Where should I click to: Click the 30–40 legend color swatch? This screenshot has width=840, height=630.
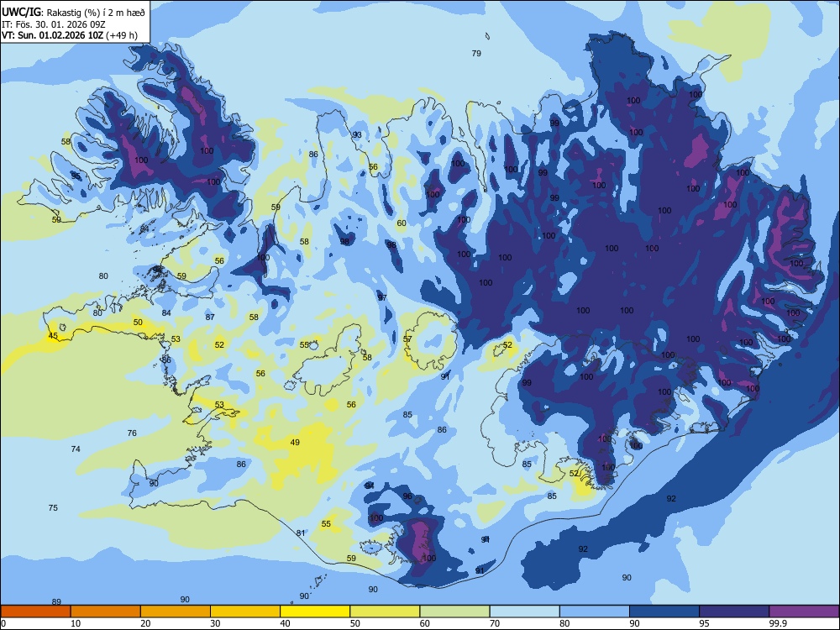(245, 612)
